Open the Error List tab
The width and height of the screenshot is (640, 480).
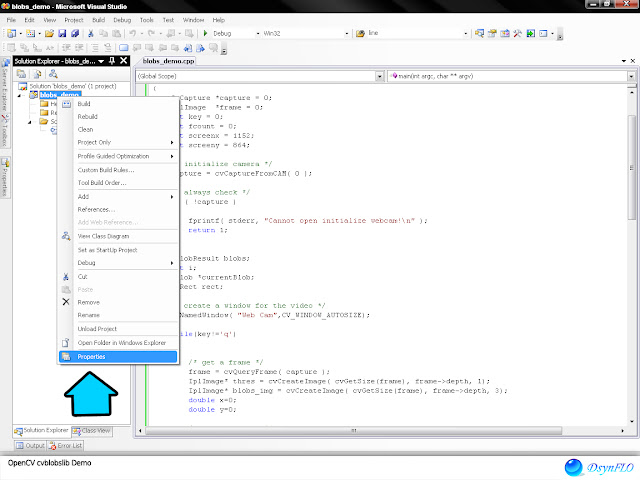[66, 446]
